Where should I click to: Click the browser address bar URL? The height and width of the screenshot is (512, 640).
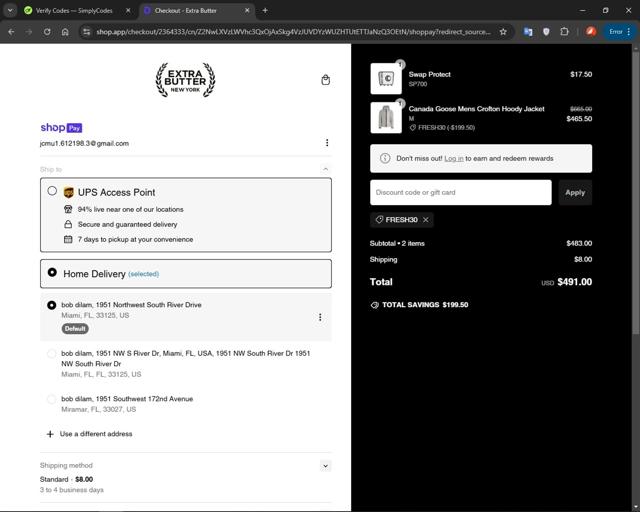coord(293,31)
